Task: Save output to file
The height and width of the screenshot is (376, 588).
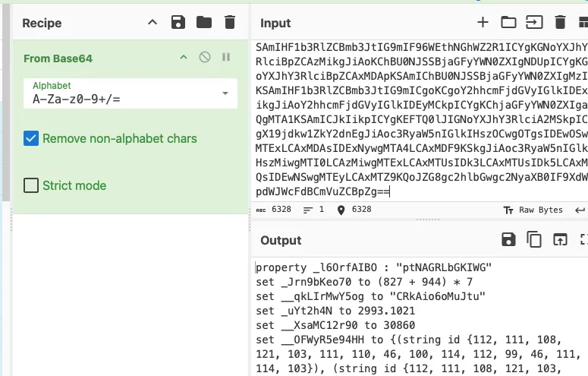Action: [508, 239]
